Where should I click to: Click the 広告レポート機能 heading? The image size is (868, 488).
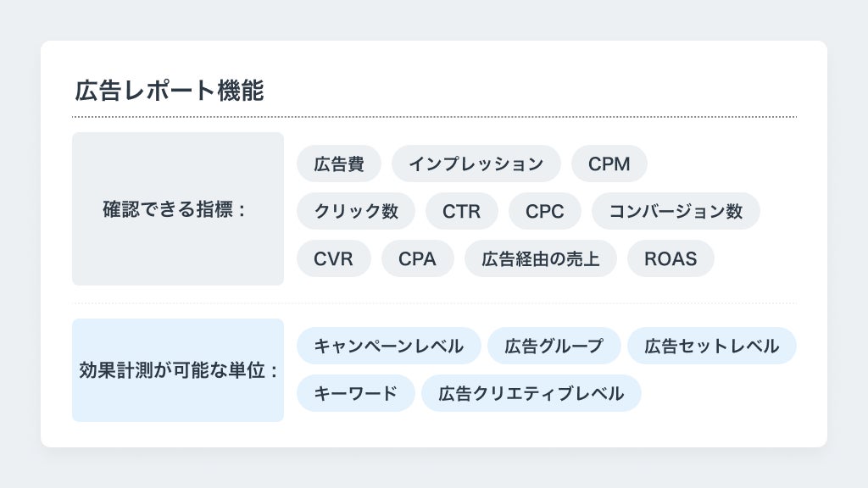[x=169, y=91]
